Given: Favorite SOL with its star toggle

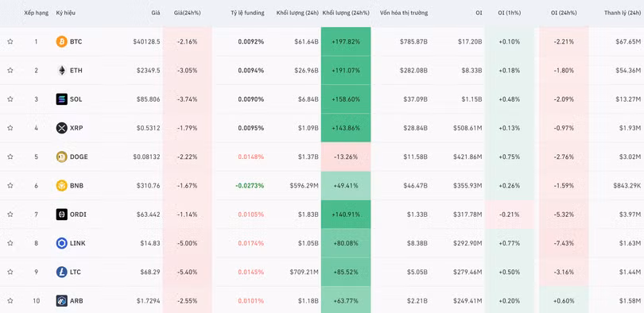Looking at the screenshot, I should click(10, 99).
